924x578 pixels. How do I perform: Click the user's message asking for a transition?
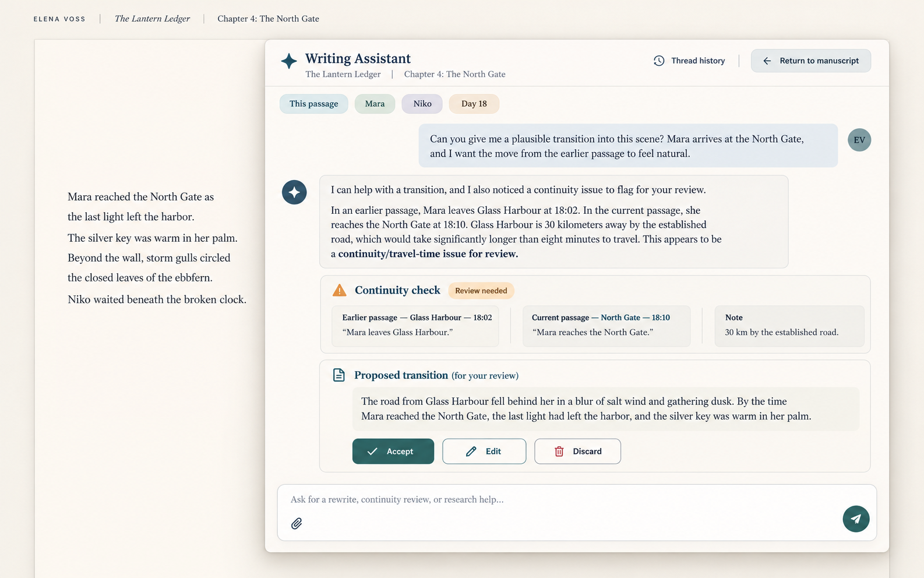[x=628, y=146]
